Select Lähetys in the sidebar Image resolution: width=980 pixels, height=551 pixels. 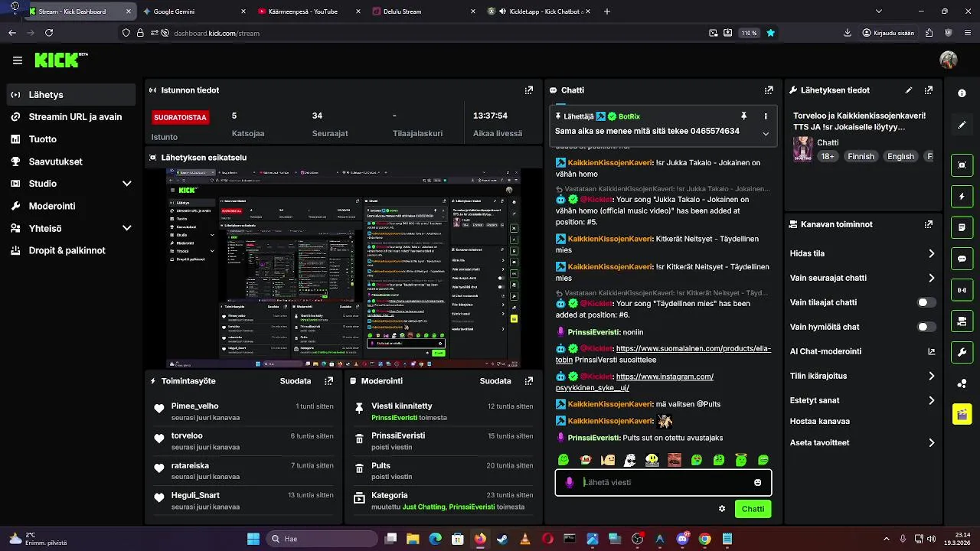coord(70,95)
